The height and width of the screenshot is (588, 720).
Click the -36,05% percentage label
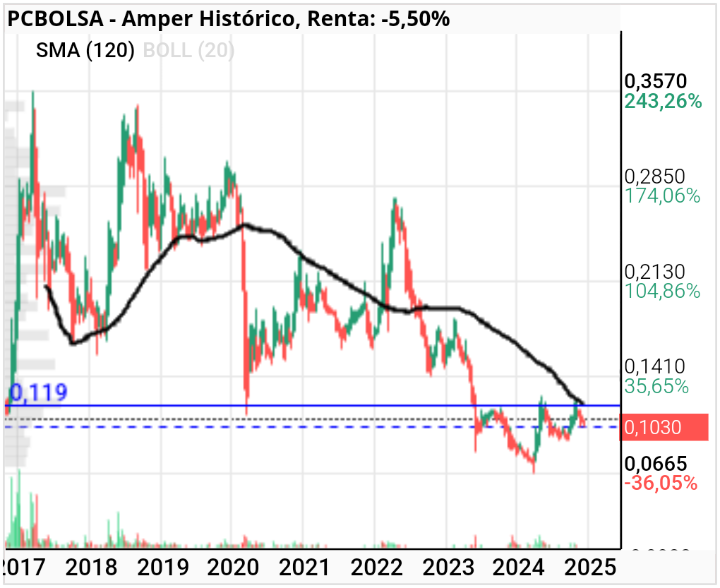[661, 483]
